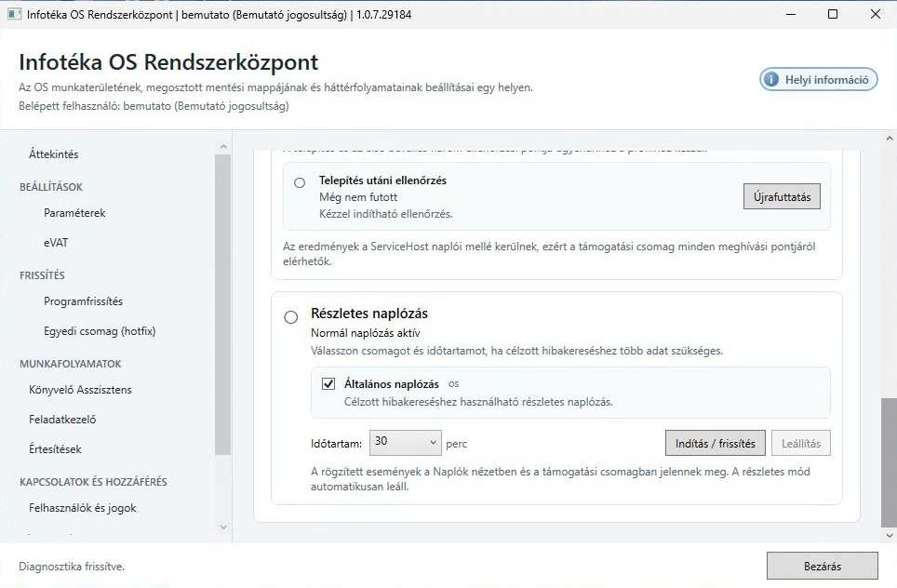Close the Rendszerközpont window
Image resolution: width=897 pixels, height=588 pixels.
[x=876, y=14]
